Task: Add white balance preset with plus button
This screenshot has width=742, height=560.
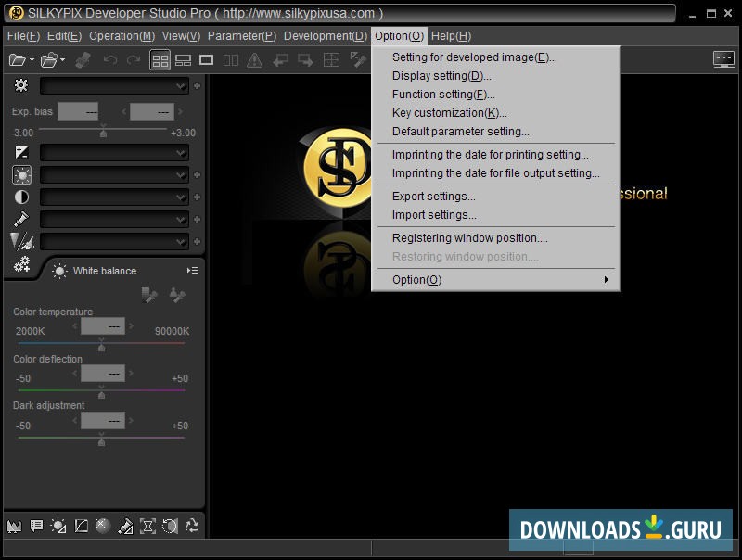Action: [197, 175]
